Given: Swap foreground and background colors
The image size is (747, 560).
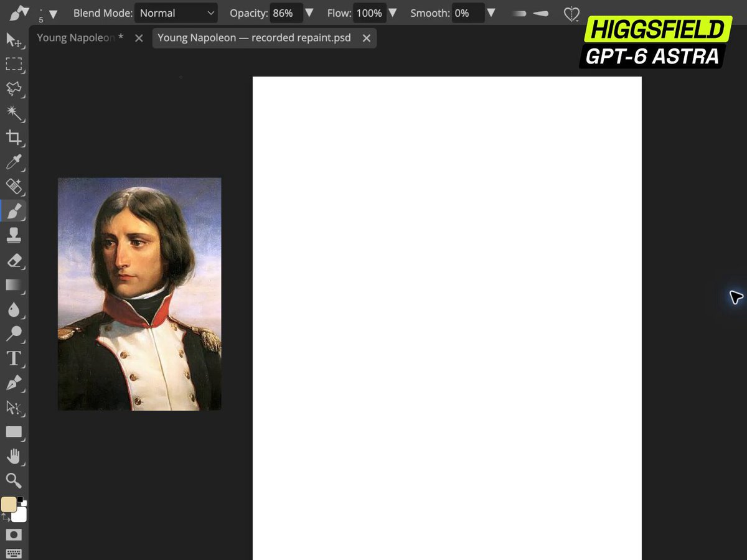Looking at the screenshot, I should pyautogui.click(x=5, y=516).
